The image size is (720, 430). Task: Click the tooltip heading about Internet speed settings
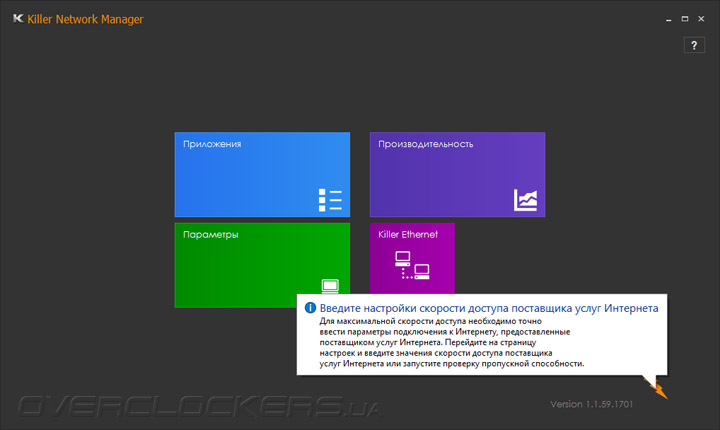[489, 308]
